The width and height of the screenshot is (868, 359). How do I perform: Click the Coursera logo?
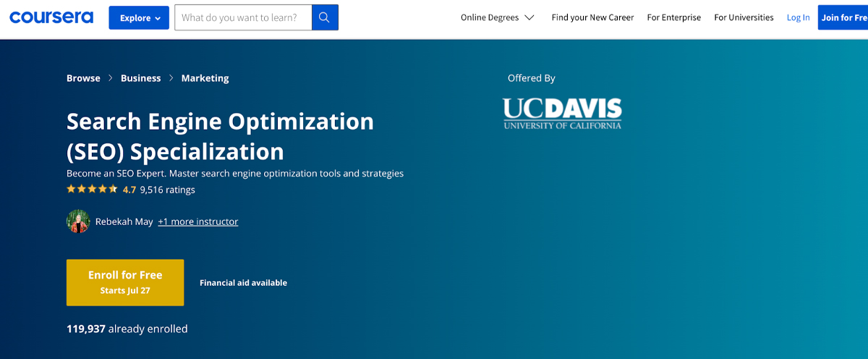[51, 17]
